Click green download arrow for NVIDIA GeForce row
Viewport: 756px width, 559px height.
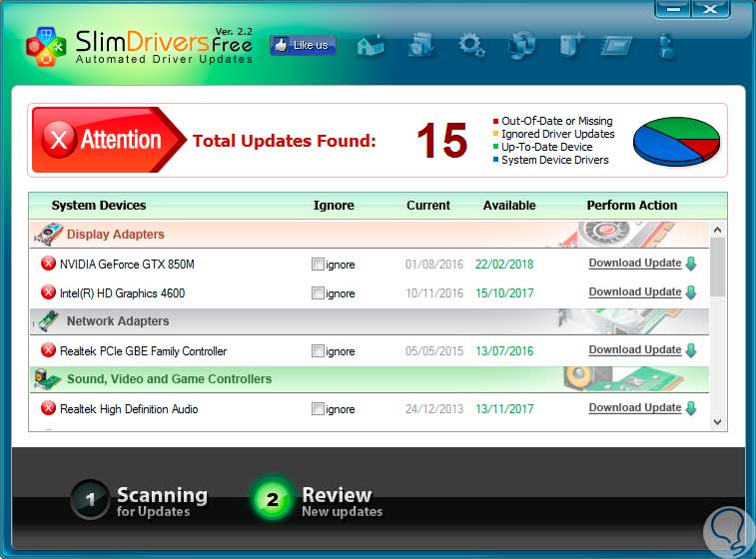(x=691, y=264)
